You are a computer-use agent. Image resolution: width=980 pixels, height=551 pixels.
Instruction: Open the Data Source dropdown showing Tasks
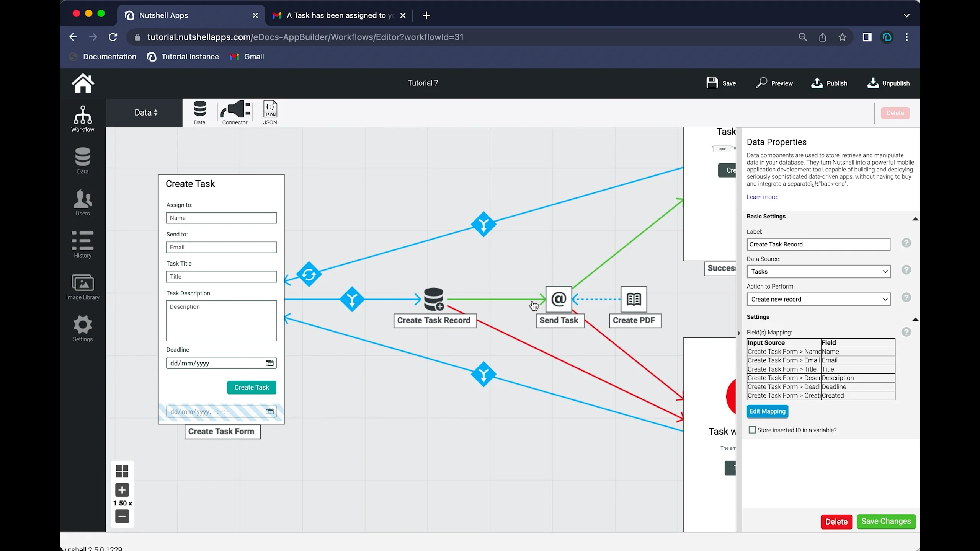point(818,271)
